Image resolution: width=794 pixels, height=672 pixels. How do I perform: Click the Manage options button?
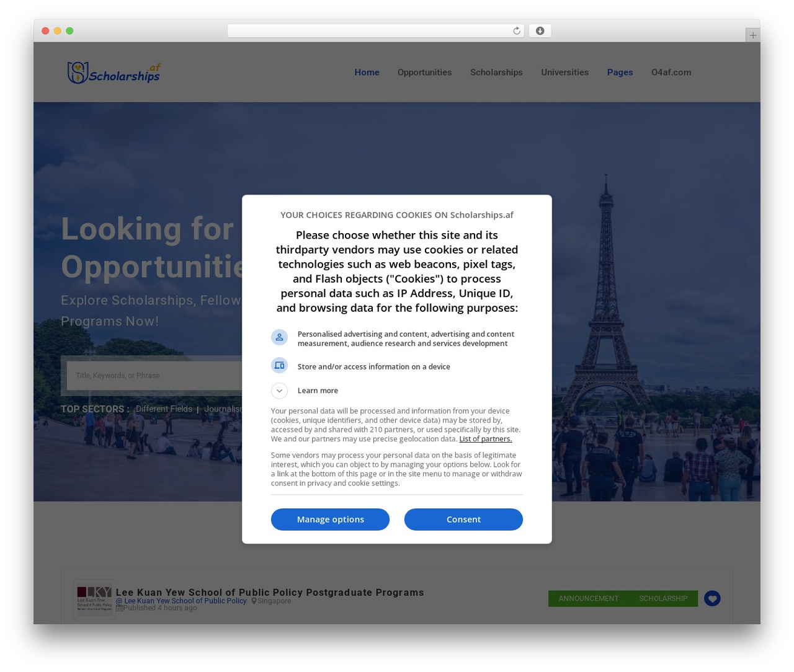tap(330, 519)
